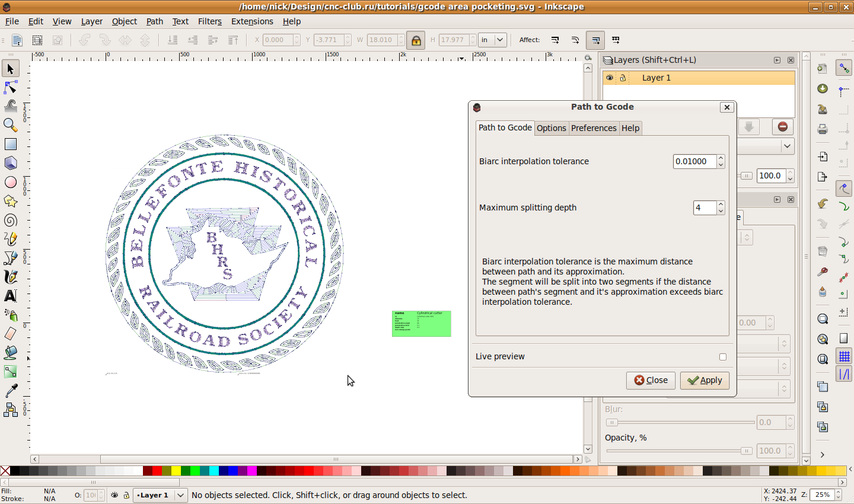This screenshot has width=854, height=504.
Task: Toggle snap to guides button
Action: [844, 374]
